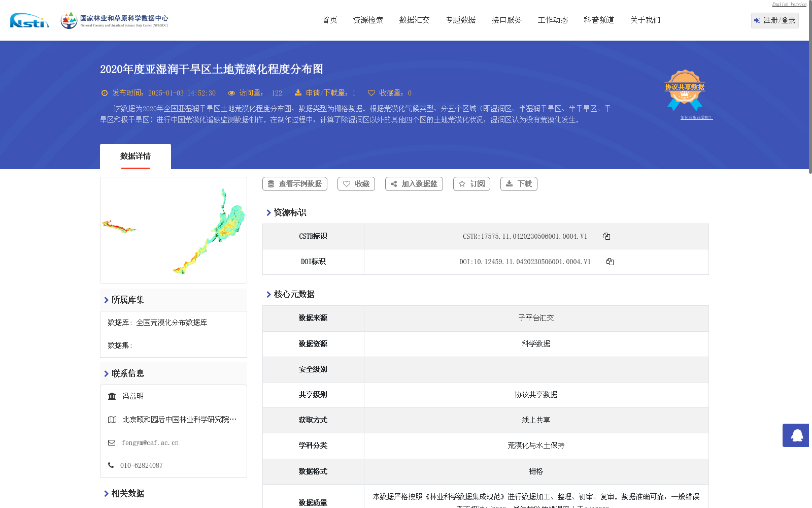Click the 栅格 data format cell
Screen dimensions: 812x508
click(x=536, y=471)
